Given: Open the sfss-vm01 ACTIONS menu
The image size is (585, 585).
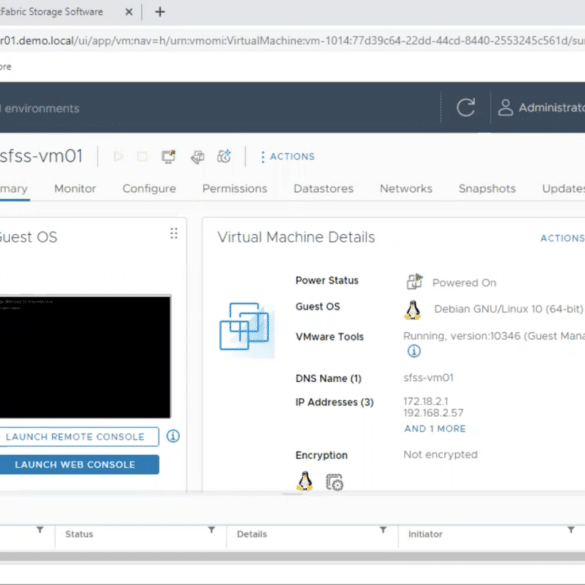Looking at the screenshot, I should click(x=288, y=157).
